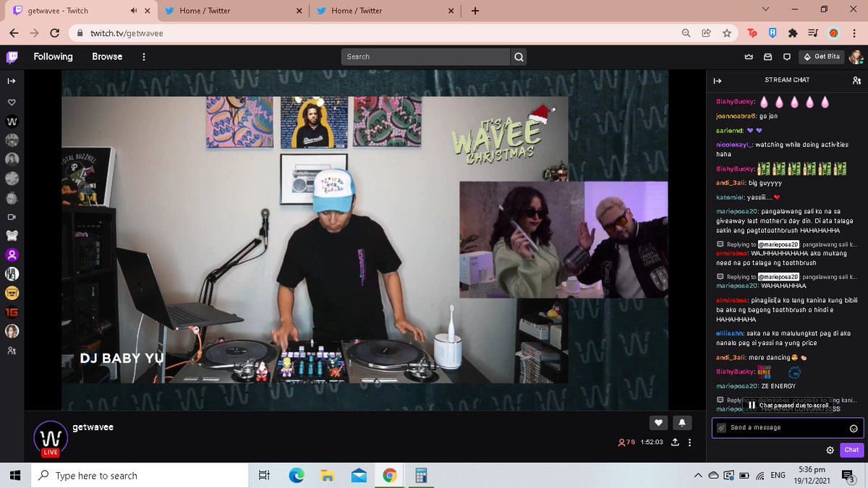Click the zoom magnifier in address bar

click(686, 33)
